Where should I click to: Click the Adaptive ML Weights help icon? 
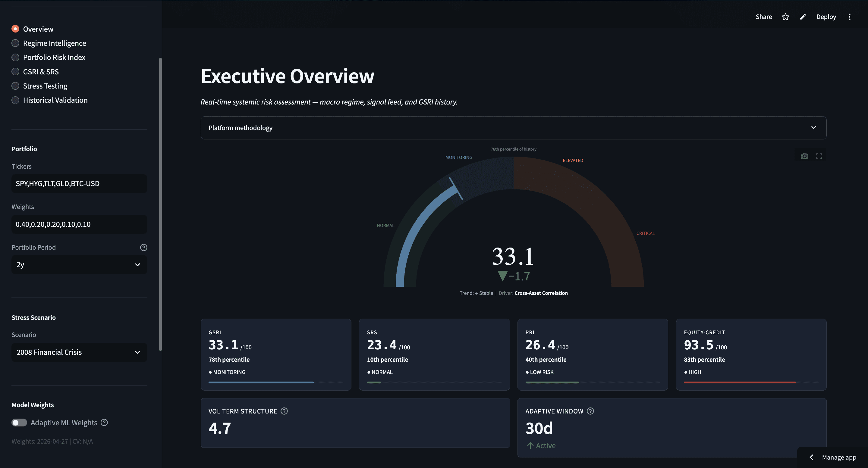[105, 423]
